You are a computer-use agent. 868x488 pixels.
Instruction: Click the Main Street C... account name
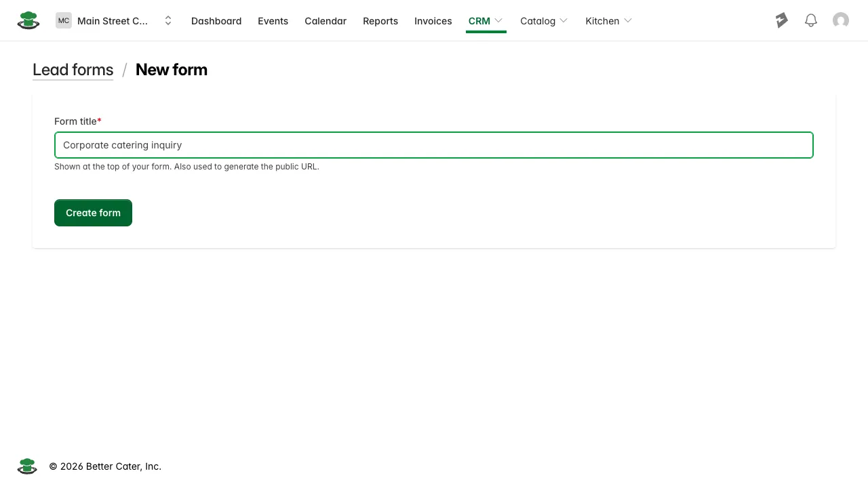click(113, 21)
